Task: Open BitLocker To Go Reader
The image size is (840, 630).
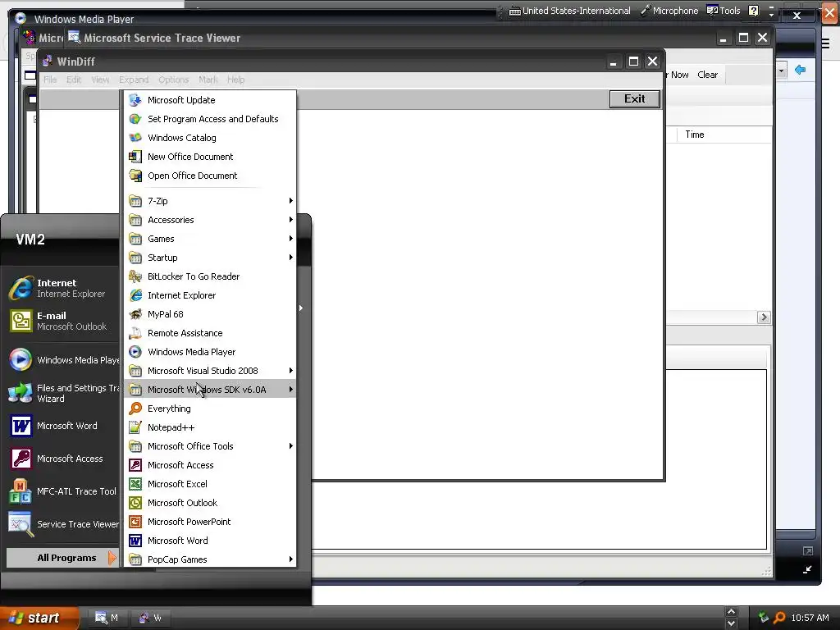Action: [x=210, y=276]
